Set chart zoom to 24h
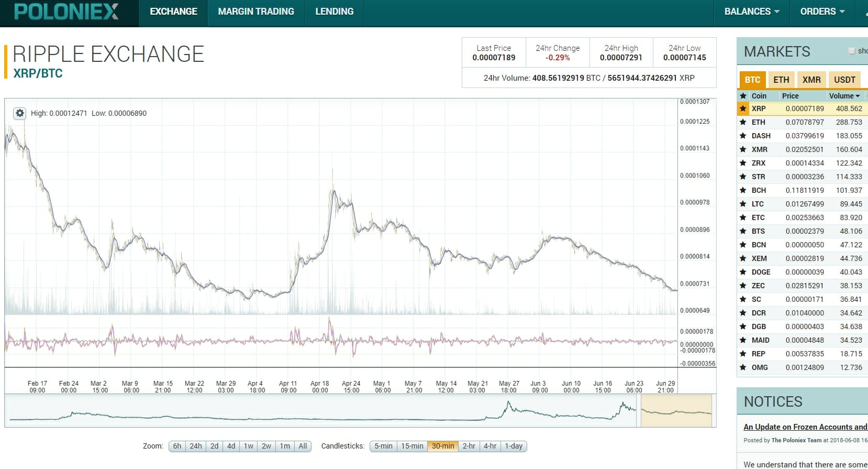The width and height of the screenshot is (868, 469). (x=196, y=446)
